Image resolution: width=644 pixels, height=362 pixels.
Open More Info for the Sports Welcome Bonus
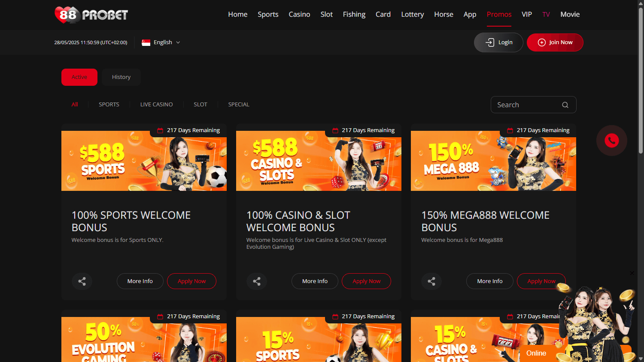point(140,281)
